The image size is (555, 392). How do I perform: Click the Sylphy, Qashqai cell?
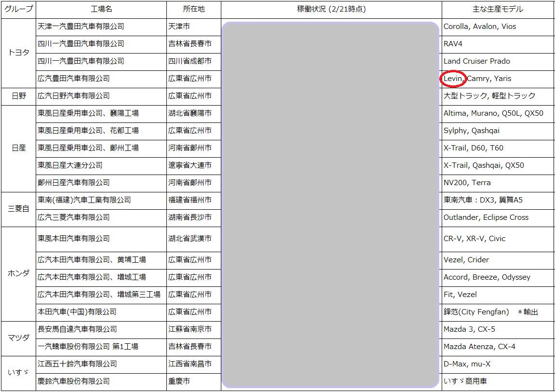[498, 131]
